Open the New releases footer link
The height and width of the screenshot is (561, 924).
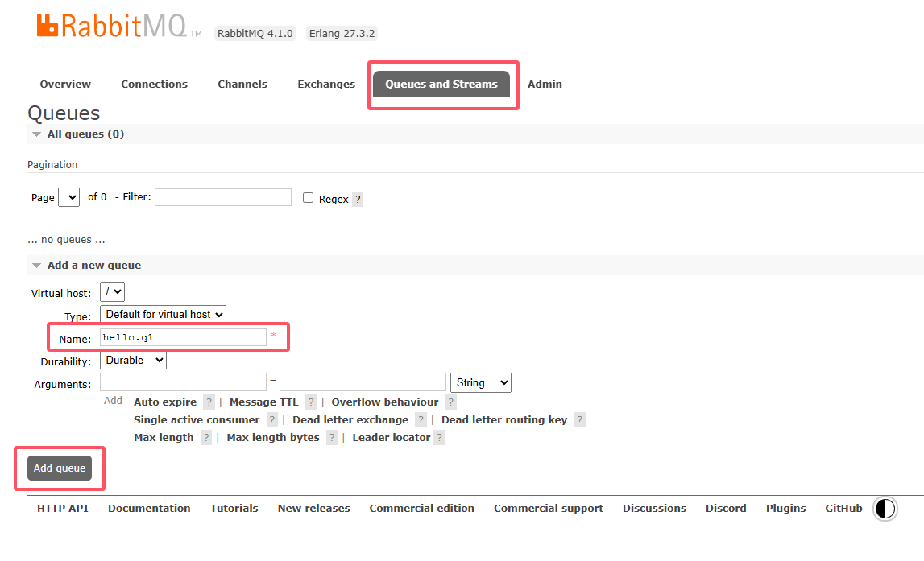pyautogui.click(x=313, y=508)
